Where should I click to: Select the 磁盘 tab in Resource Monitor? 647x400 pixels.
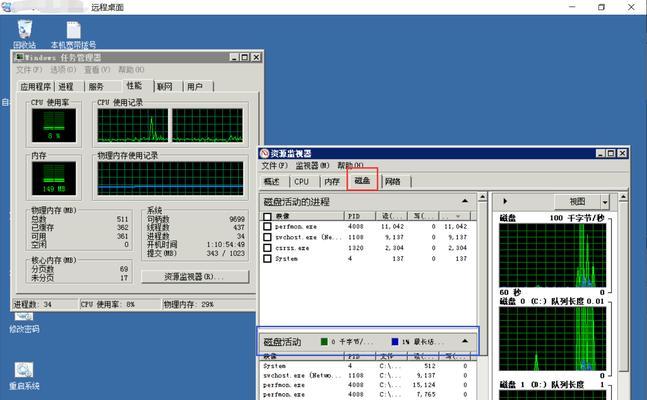coord(362,180)
